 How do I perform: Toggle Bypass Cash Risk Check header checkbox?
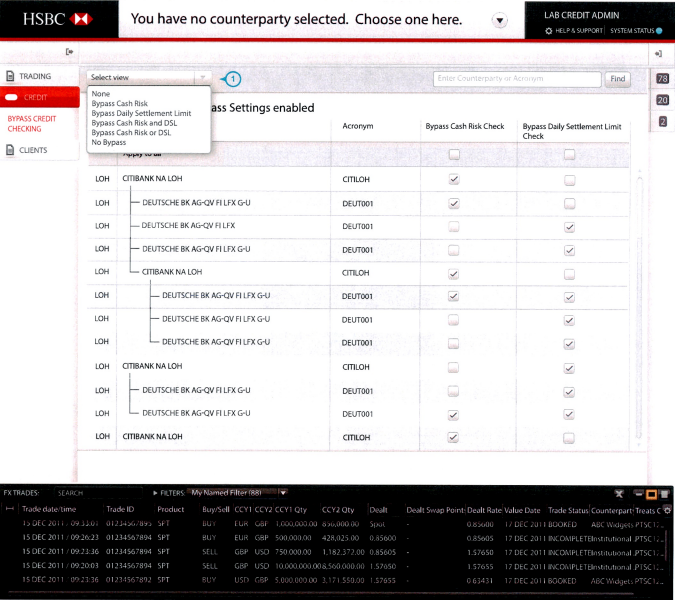tap(454, 154)
